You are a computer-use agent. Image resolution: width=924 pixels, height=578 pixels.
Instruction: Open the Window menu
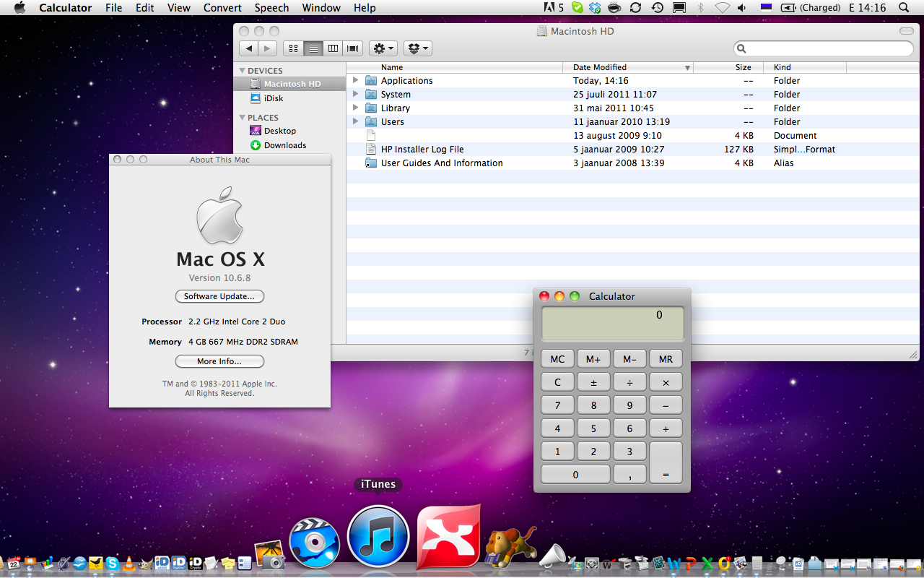[321, 8]
